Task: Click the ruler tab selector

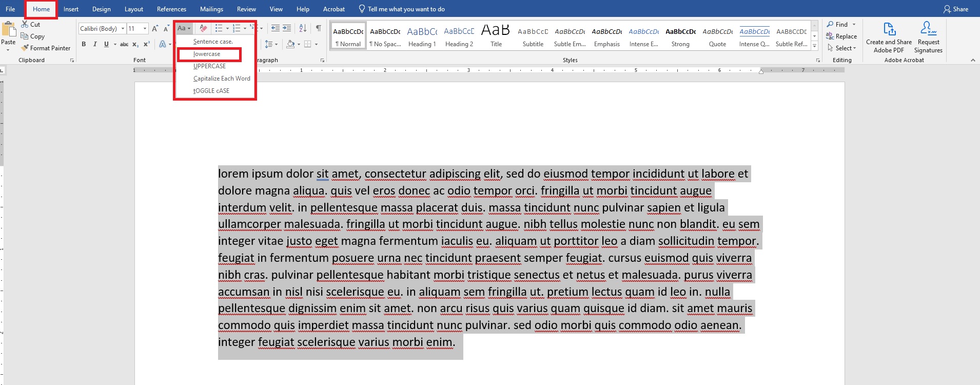Action: [2, 70]
